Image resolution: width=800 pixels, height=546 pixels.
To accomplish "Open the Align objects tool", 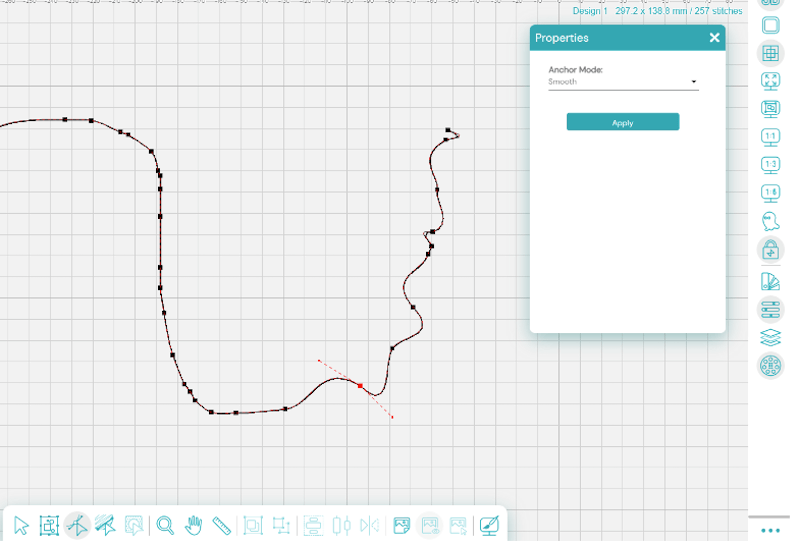I will coord(313,526).
